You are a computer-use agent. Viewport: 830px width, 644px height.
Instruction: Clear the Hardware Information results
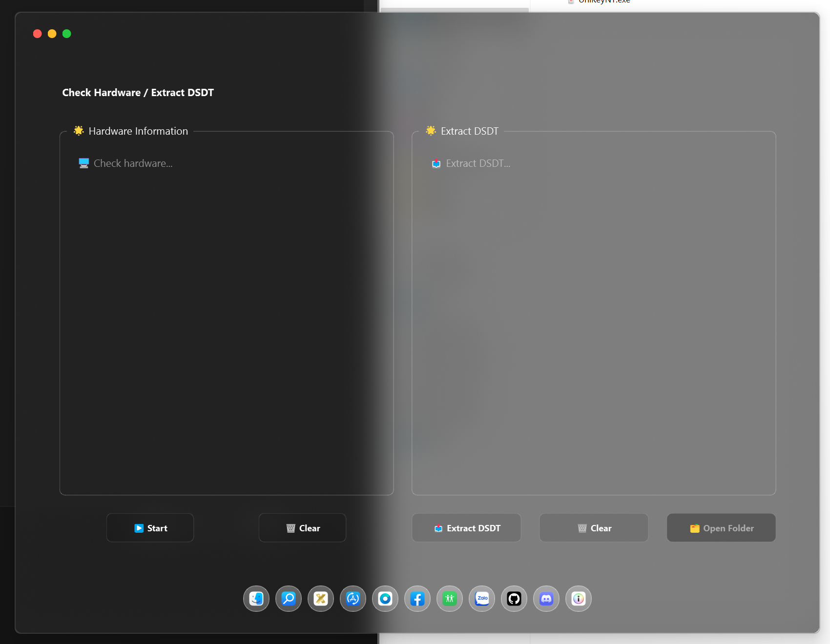(302, 527)
